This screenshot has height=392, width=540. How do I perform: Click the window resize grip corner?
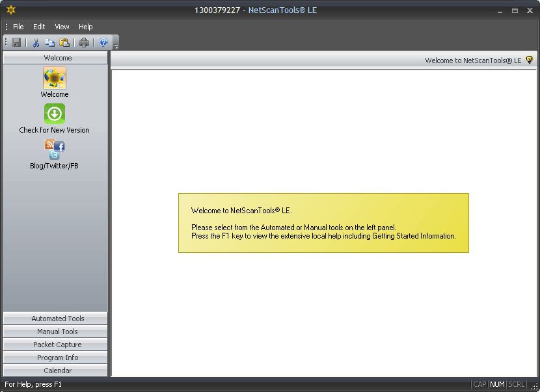coord(535,387)
